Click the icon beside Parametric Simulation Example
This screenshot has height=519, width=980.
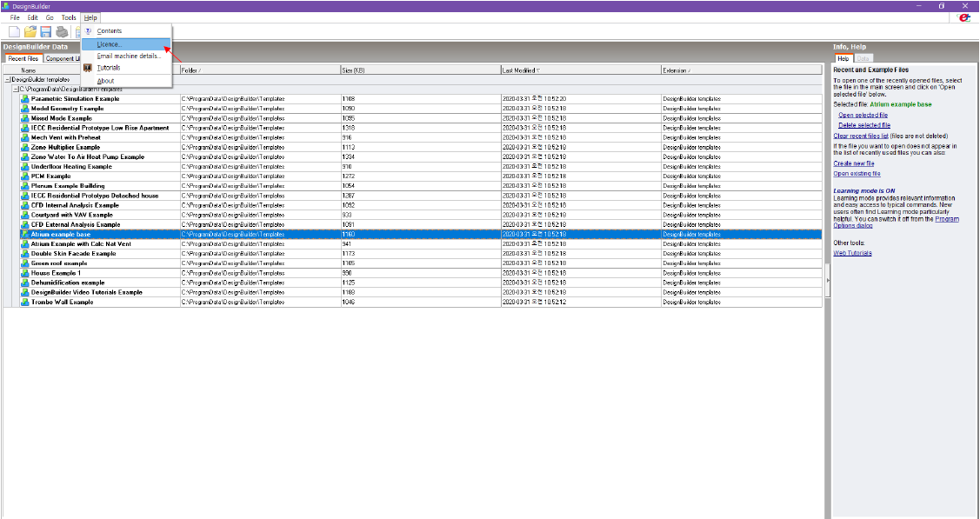click(25, 99)
